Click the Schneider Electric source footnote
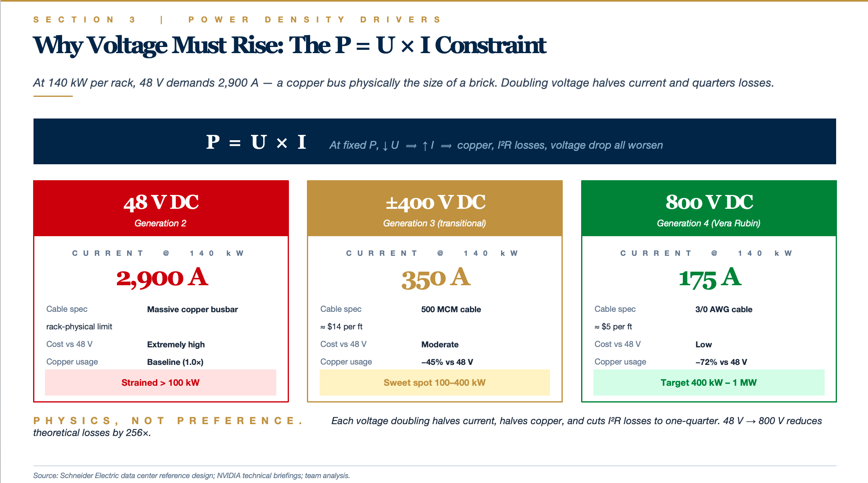Screen dimensions: 868x483 [191, 476]
